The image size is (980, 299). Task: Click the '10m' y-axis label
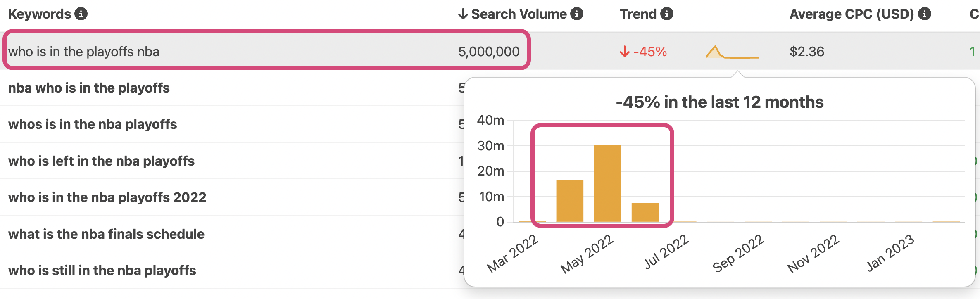[x=492, y=197]
